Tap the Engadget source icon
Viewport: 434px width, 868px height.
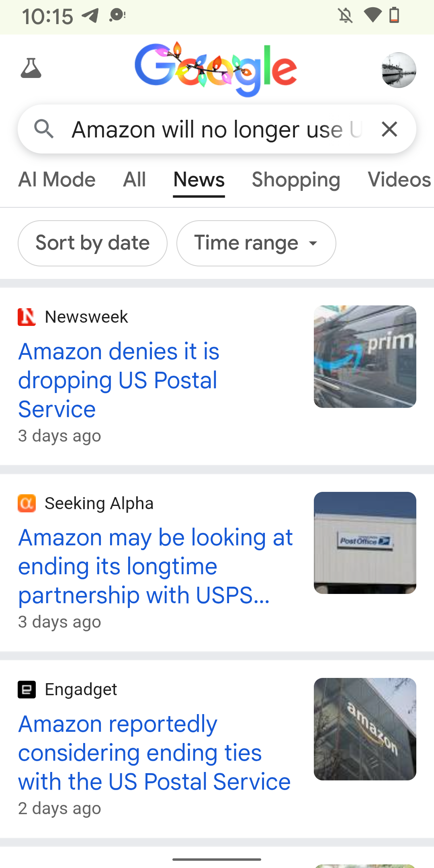coord(27,690)
